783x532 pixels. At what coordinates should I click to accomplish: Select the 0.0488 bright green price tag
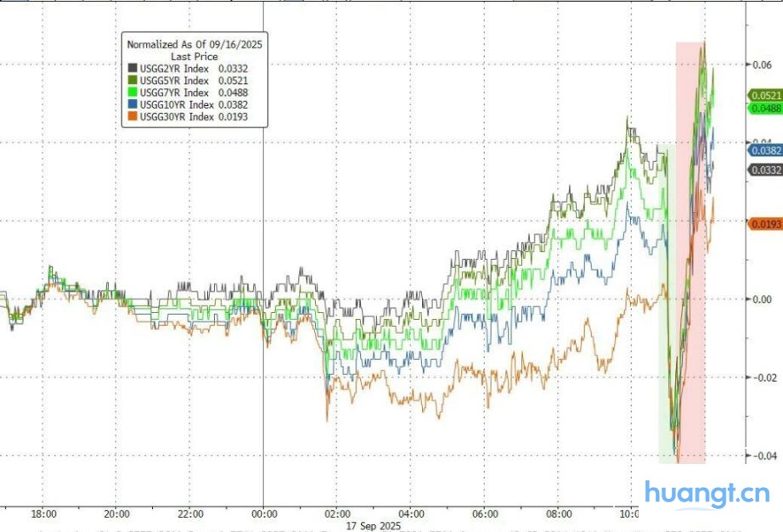coord(764,108)
